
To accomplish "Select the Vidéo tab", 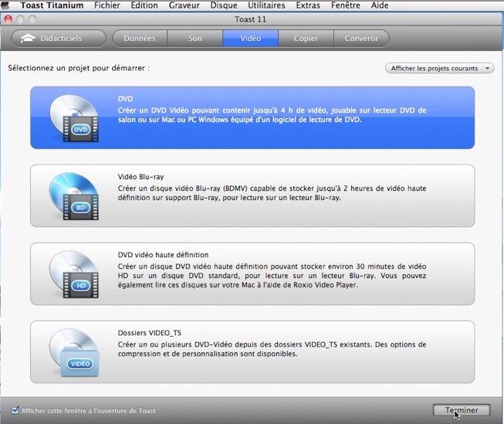I will click(250, 39).
